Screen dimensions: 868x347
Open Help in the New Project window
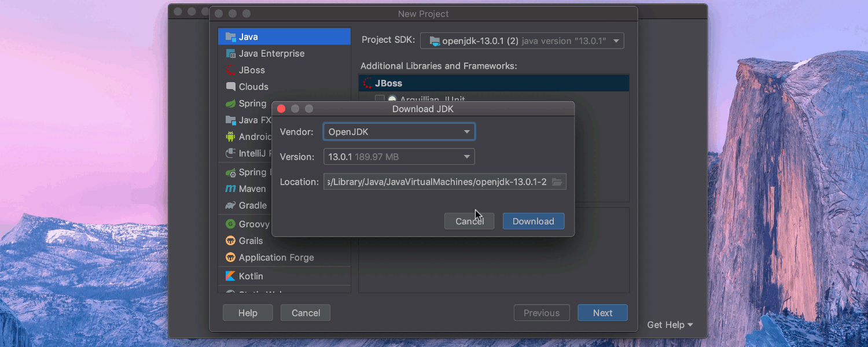pyautogui.click(x=248, y=313)
